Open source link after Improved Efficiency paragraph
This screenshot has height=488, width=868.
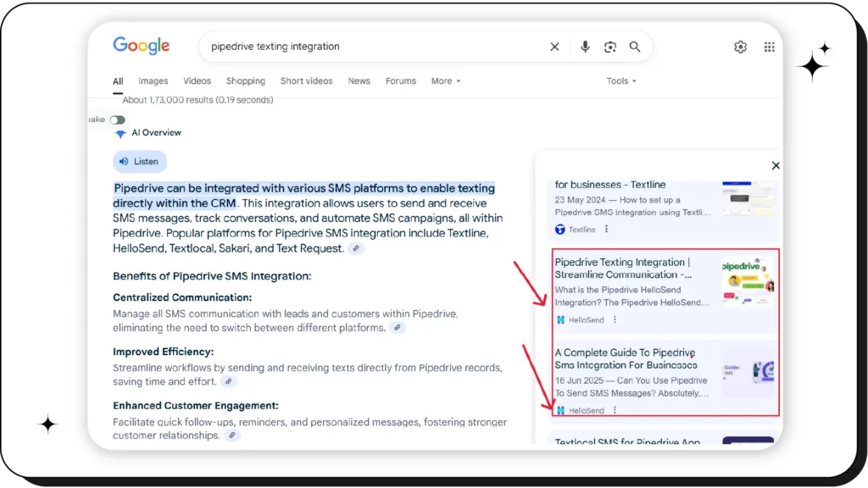[x=228, y=381]
